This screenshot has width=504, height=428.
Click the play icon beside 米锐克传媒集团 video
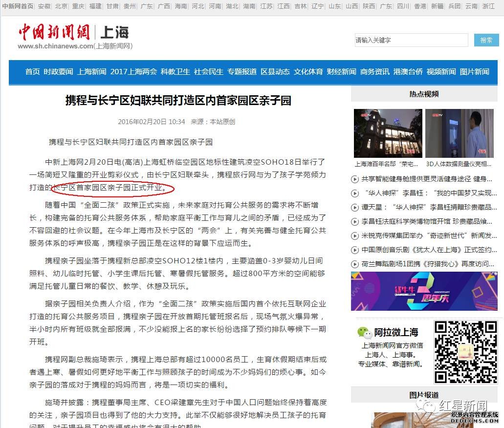[x=354, y=236]
